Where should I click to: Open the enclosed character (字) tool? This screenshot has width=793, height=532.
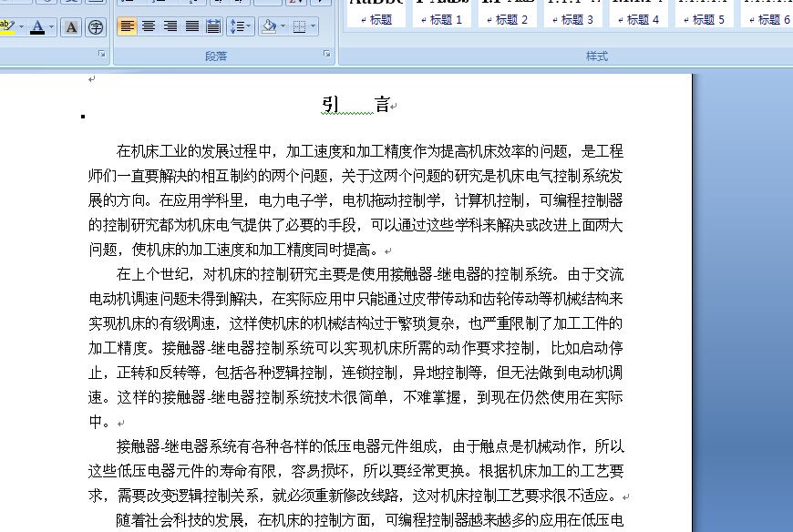(x=95, y=26)
